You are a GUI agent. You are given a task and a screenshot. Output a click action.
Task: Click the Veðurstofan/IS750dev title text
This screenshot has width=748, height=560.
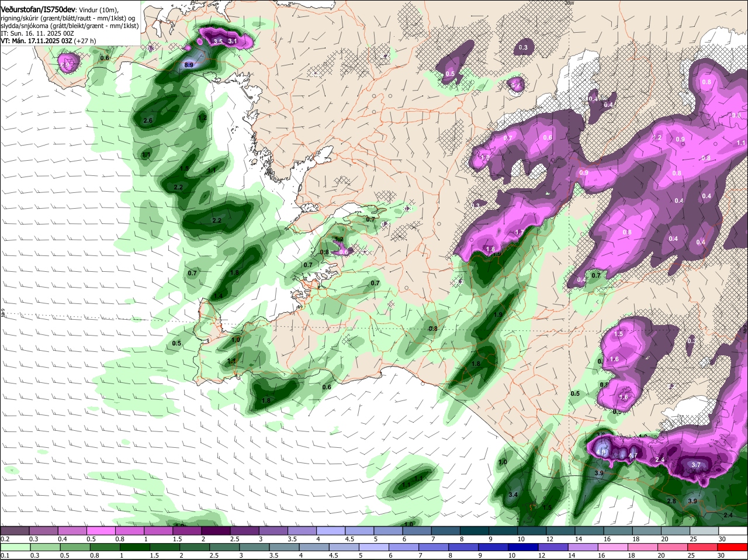38,9
